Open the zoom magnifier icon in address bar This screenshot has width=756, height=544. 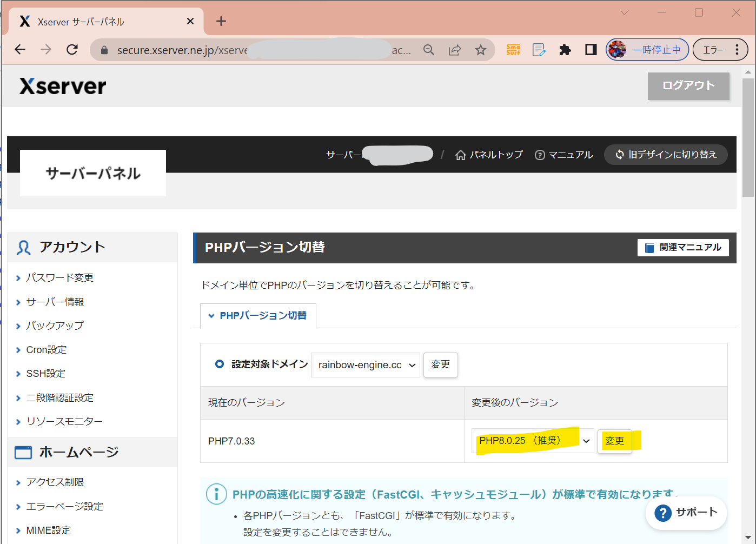[x=429, y=50]
